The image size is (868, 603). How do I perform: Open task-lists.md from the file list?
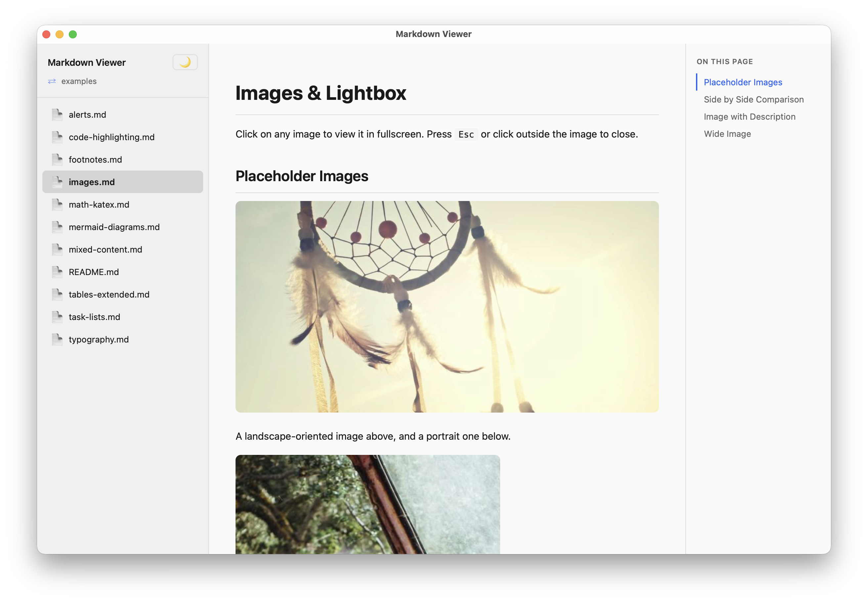[x=94, y=317]
